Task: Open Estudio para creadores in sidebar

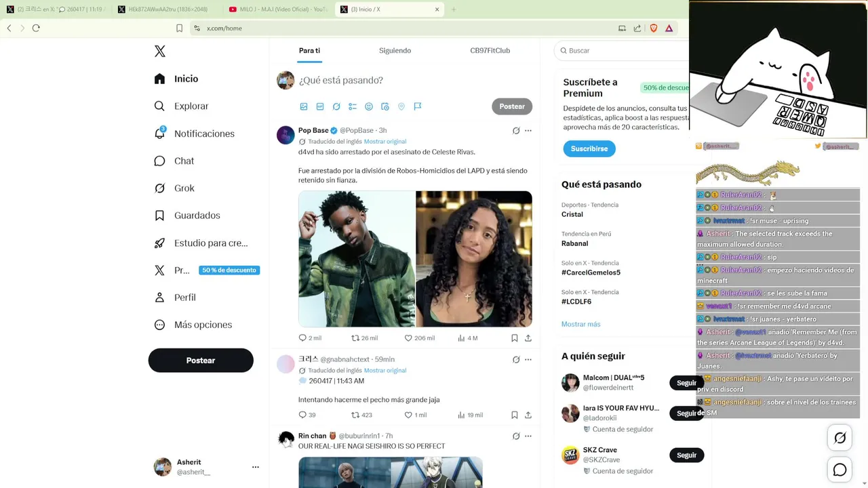Action: 201,243
